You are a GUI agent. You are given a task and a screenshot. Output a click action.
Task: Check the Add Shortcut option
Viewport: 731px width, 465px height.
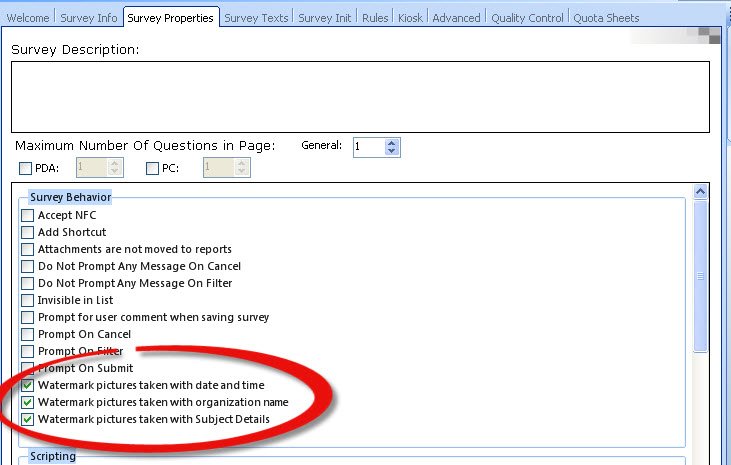[28, 232]
